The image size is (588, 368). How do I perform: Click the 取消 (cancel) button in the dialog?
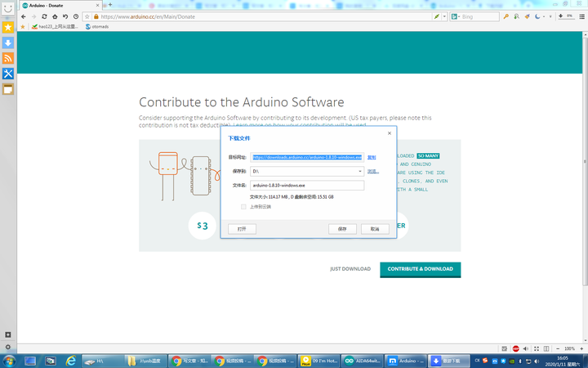click(x=375, y=229)
